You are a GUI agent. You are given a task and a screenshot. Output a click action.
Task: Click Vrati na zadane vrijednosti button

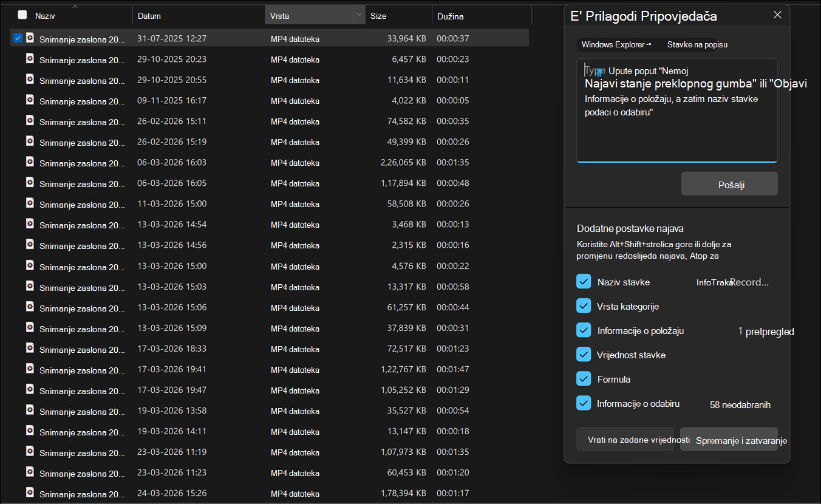click(625, 439)
